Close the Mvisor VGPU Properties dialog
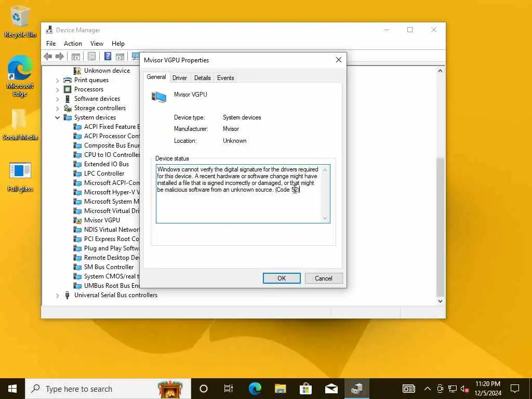 (x=339, y=60)
